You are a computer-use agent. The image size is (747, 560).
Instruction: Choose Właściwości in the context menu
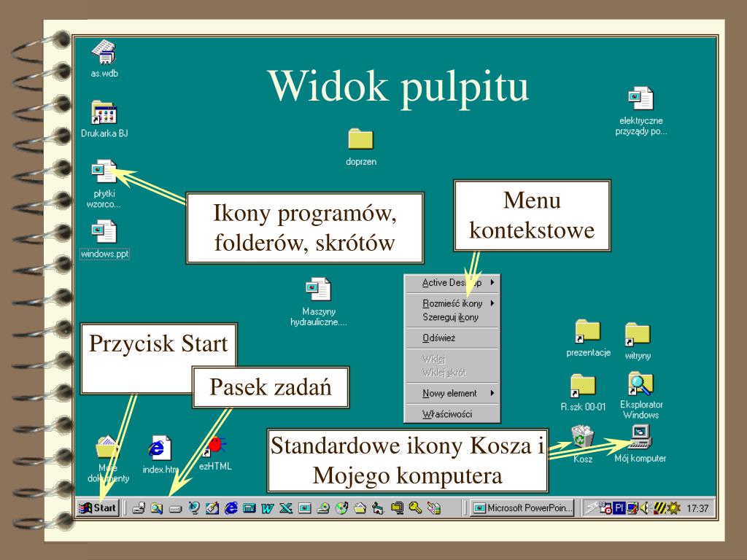(x=452, y=414)
